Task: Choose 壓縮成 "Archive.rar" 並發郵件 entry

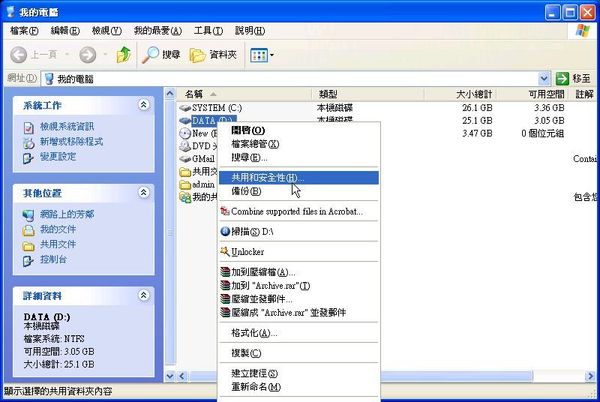Action: pos(299,312)
